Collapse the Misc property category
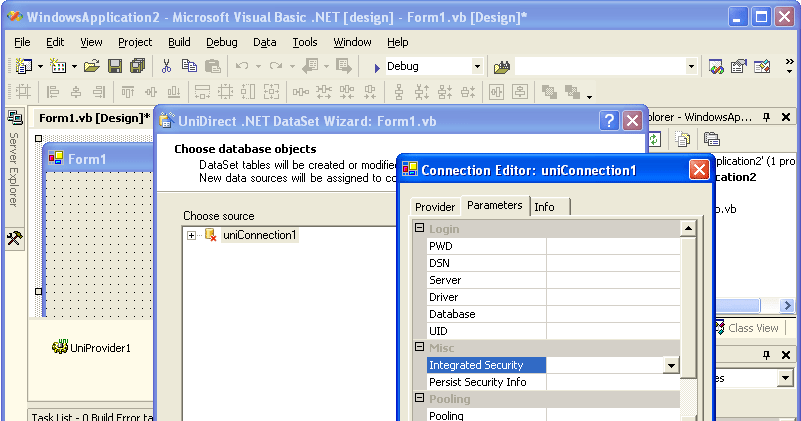 pyautogui.click(x=420, y=347)
